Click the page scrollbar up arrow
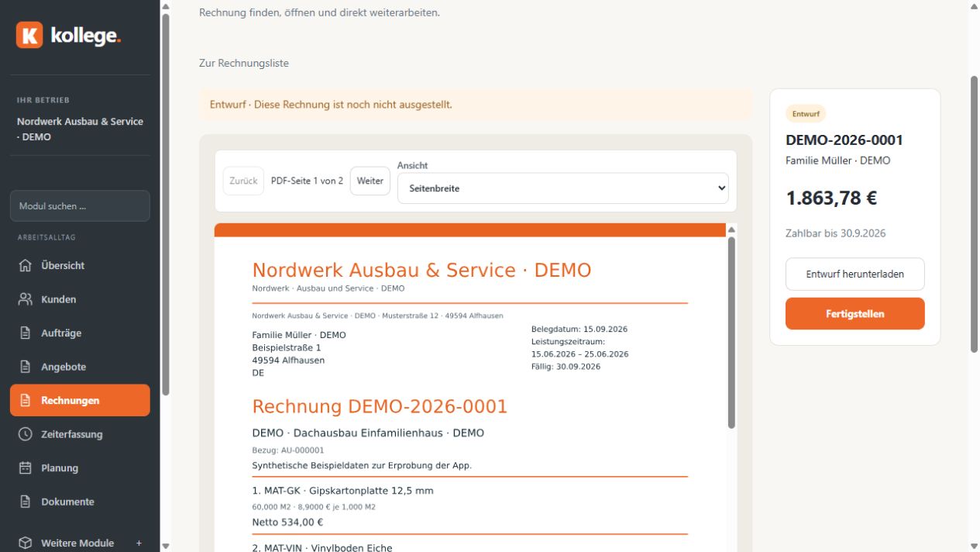The height and width of the screenshot is (552, 980). (974, 6)
